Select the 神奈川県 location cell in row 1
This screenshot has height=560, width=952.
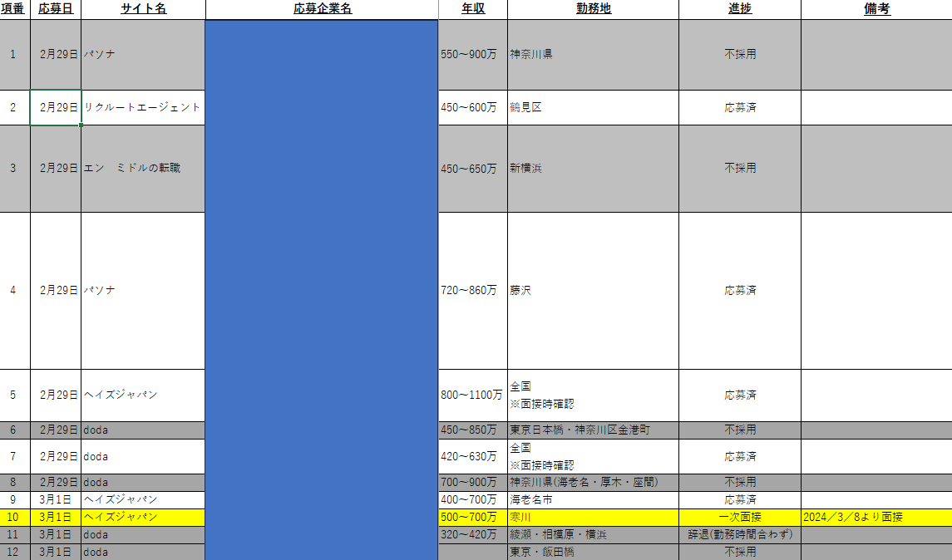click(x=593, y=55)
